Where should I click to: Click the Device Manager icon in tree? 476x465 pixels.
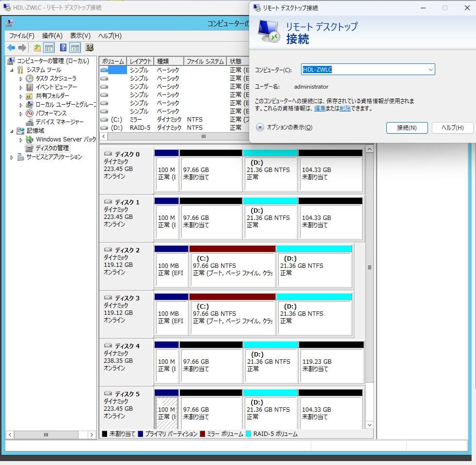(30, 122)
